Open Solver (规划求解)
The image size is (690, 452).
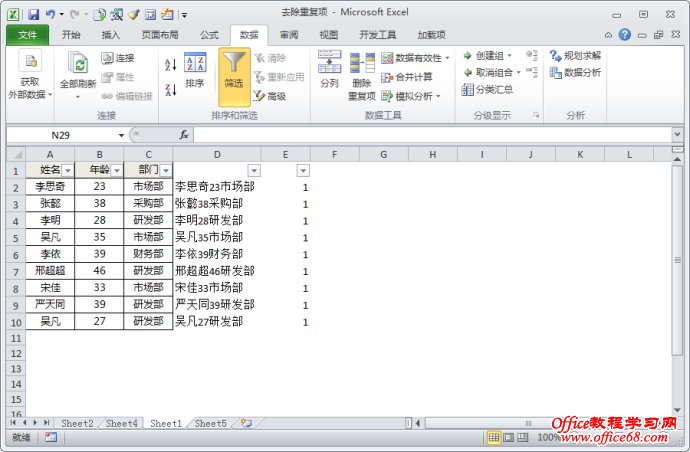coord(575,55)
